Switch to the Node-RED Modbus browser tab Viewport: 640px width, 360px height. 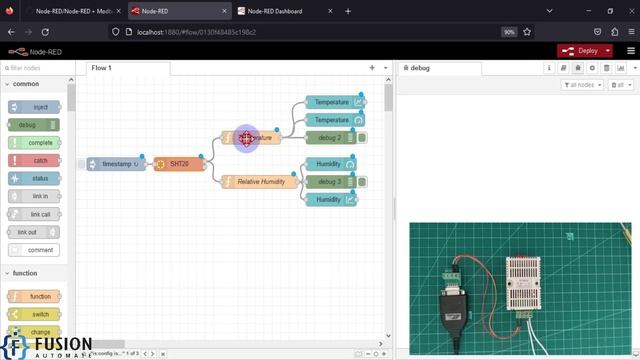(73, 11)
